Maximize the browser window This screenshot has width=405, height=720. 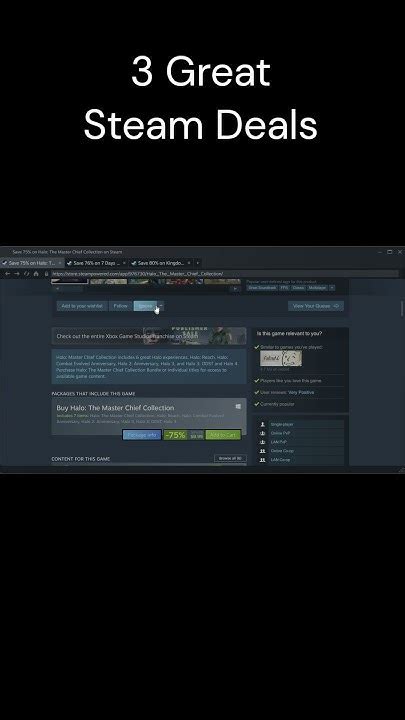[389, 252]
